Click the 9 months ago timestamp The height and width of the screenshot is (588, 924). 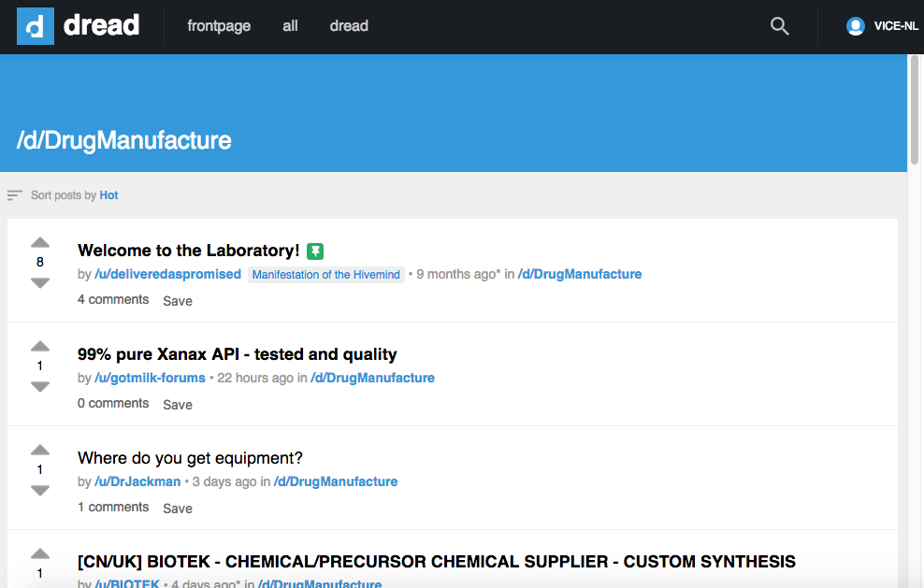point(458,274)
